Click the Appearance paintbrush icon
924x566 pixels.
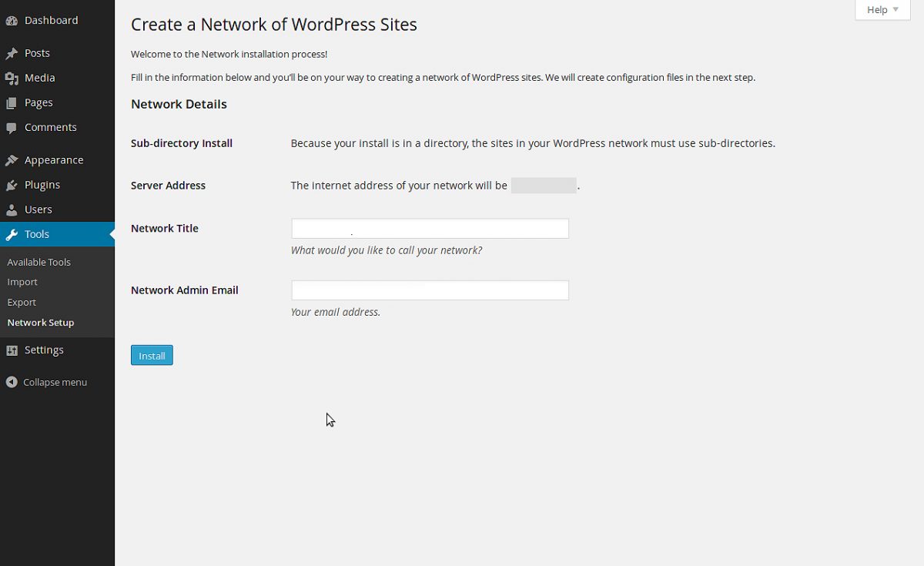(x=12, y=159)
